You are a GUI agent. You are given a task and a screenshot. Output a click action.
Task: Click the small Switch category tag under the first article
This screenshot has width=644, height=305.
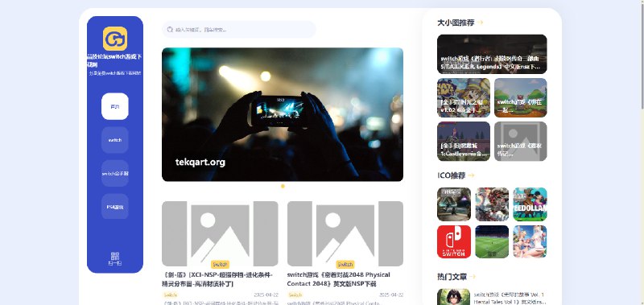coord(170,295)
